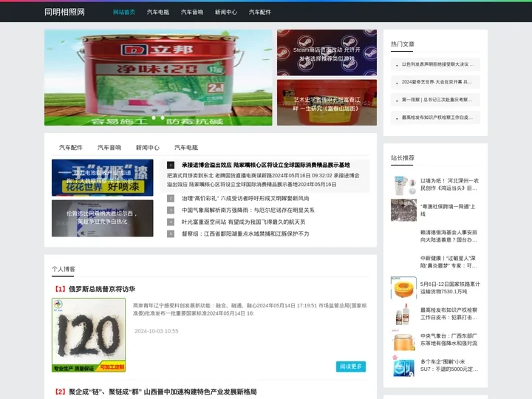Viewport: 532px width, 399px height.
Task: Open recommended 以墙为纸！河北深州一农民创作
Action: (449, 185)
